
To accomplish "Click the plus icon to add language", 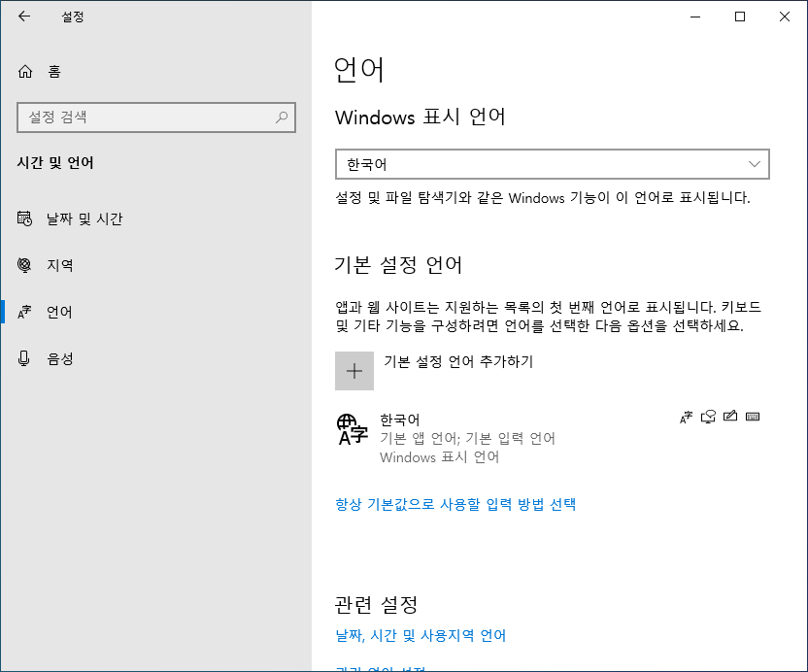I will tap(354, 371).
